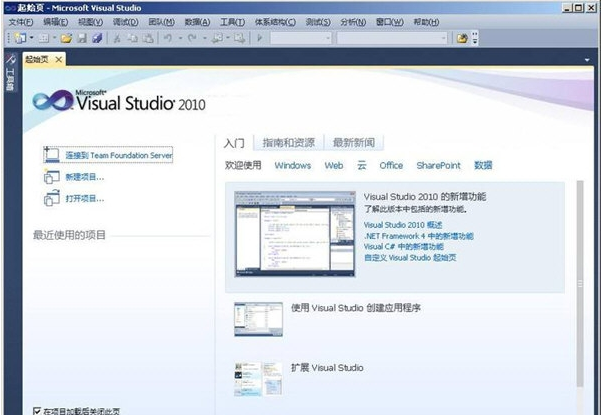Viewport: 601px width, 415px height.
Task: Open the solution platforms combo box
Action: 392,38
